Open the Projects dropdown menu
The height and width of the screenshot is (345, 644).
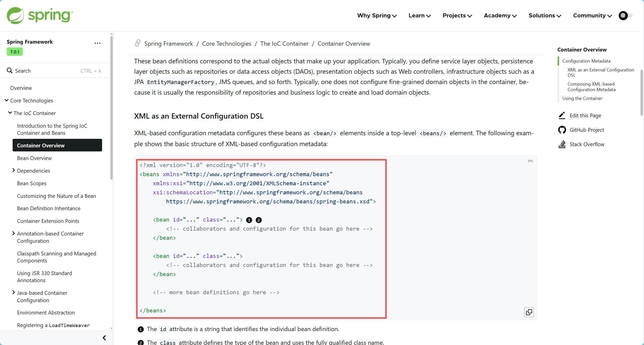457,16
